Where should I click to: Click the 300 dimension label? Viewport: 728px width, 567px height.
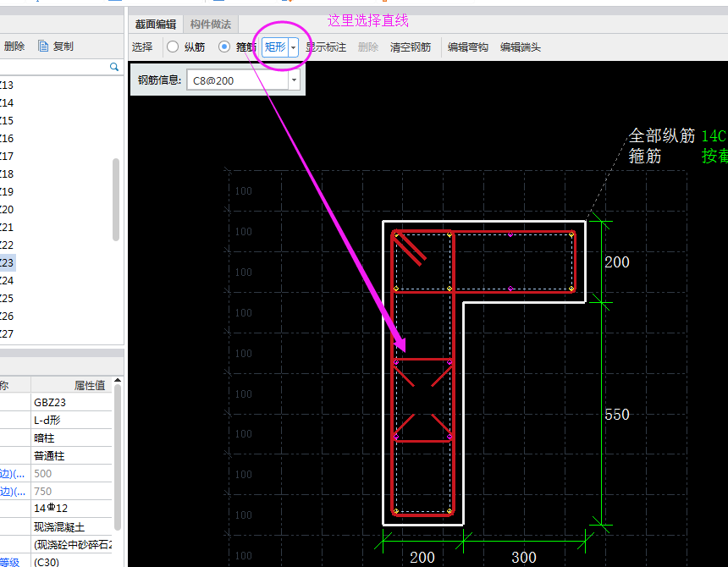pos(524,557)
